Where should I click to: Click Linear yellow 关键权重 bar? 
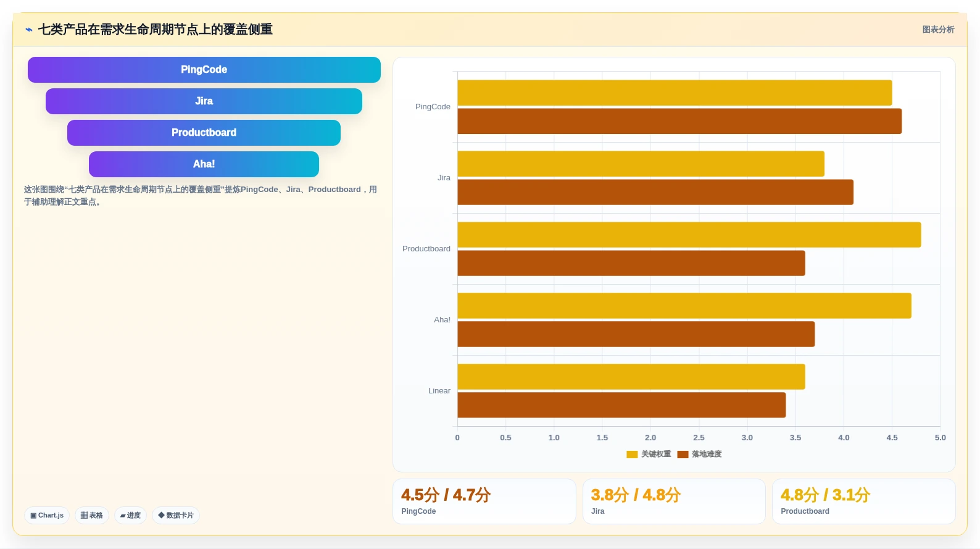(x=631, y=377)
